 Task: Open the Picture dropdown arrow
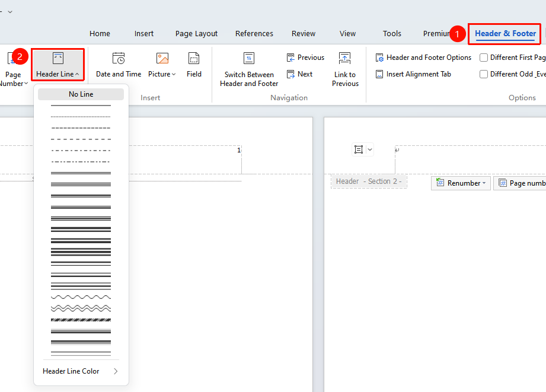click(174, 74)
